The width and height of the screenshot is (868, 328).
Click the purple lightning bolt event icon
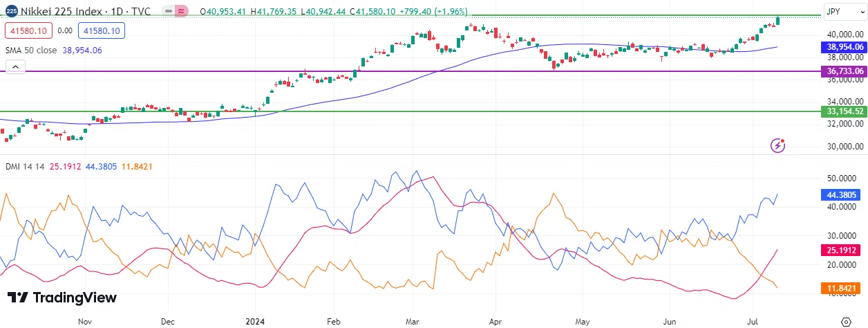click(779, 145)
